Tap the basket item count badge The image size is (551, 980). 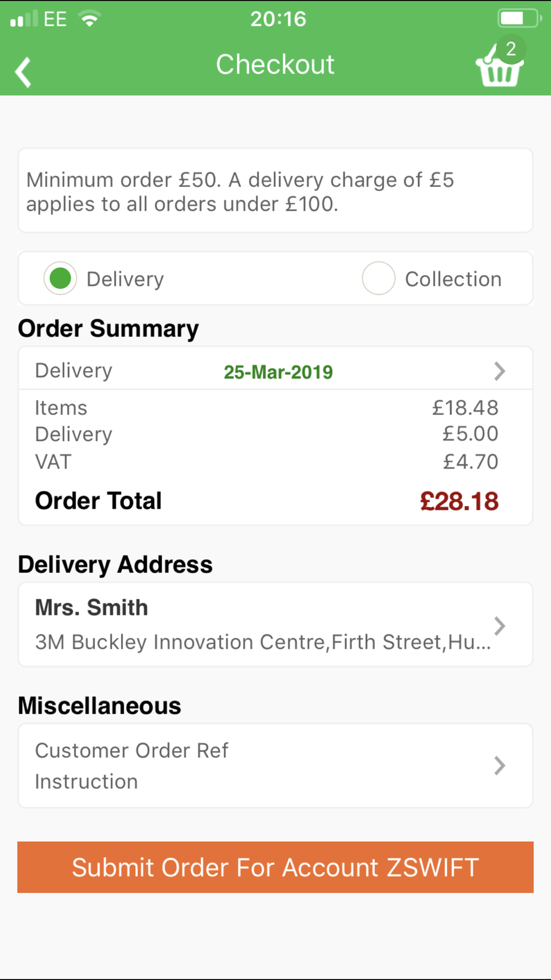(x=511, y=49)
